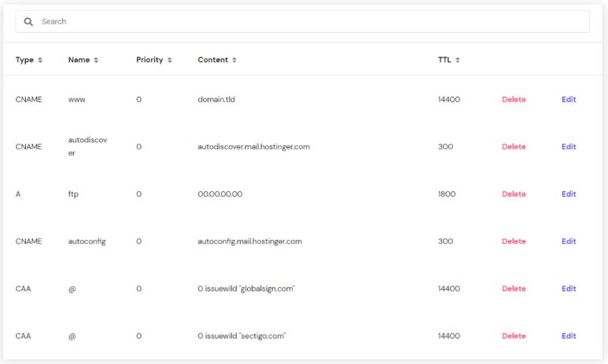
Task: Delete the www CNAME record
Action: pyautogui.click(x=514, y=100)
